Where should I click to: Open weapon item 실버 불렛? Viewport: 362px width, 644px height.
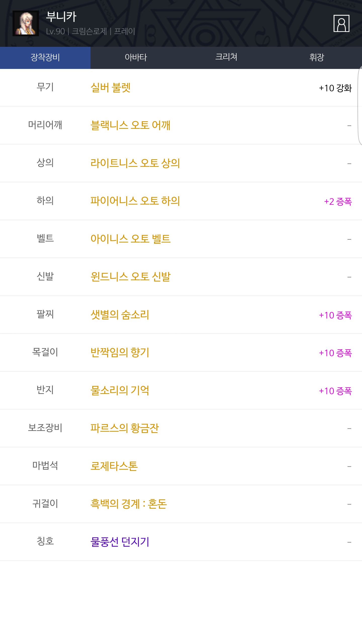coord(110,88)
